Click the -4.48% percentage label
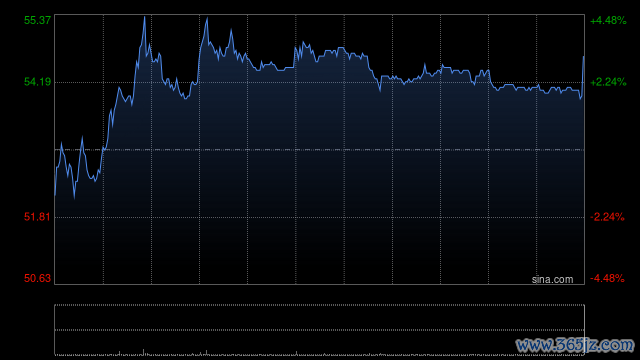The width and height of the screenshot is (640, 360). [607, 278]
